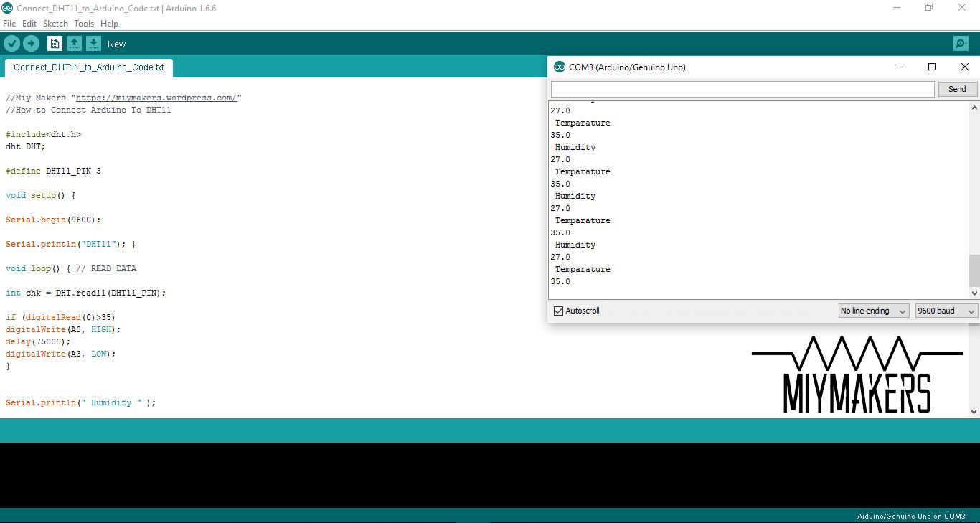Click the Arduino logo in main title bar

[x=7, y=9]
